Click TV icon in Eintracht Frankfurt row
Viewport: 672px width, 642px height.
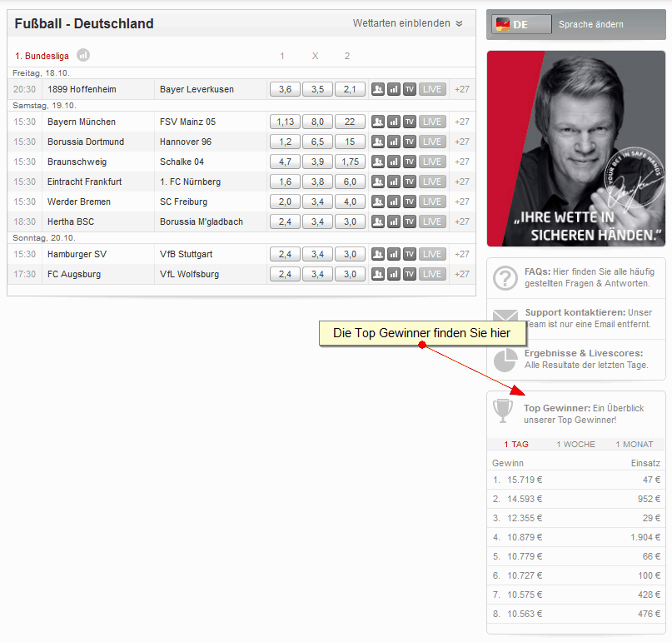click(x=410, y=182)
